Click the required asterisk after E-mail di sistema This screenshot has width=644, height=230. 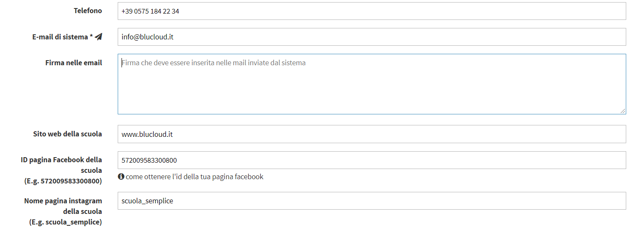(x=91, y=36)
